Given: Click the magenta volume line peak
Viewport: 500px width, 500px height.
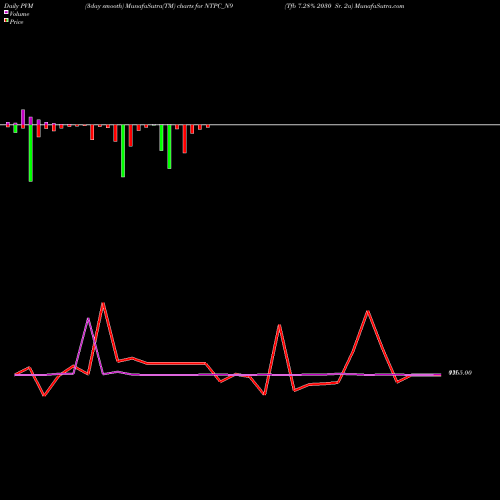Looking at the screenshot, I should pos(88,319).
